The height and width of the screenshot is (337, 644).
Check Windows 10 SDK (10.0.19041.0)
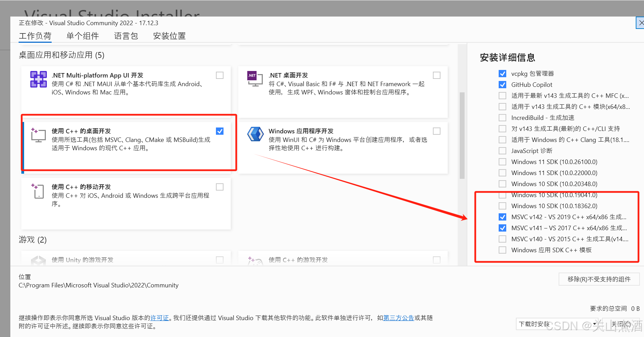coord(502,195)
